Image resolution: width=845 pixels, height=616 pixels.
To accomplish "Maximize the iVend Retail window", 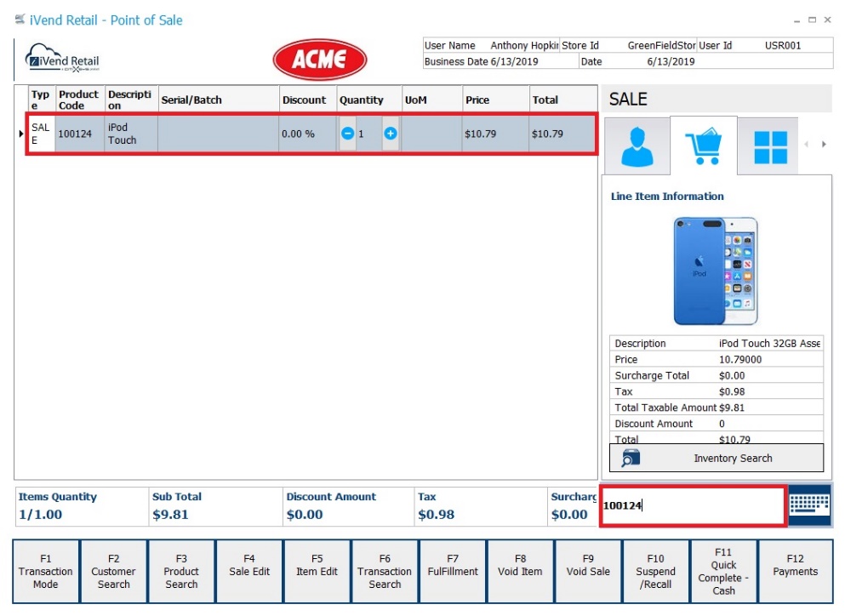I will tap(812, 20).
